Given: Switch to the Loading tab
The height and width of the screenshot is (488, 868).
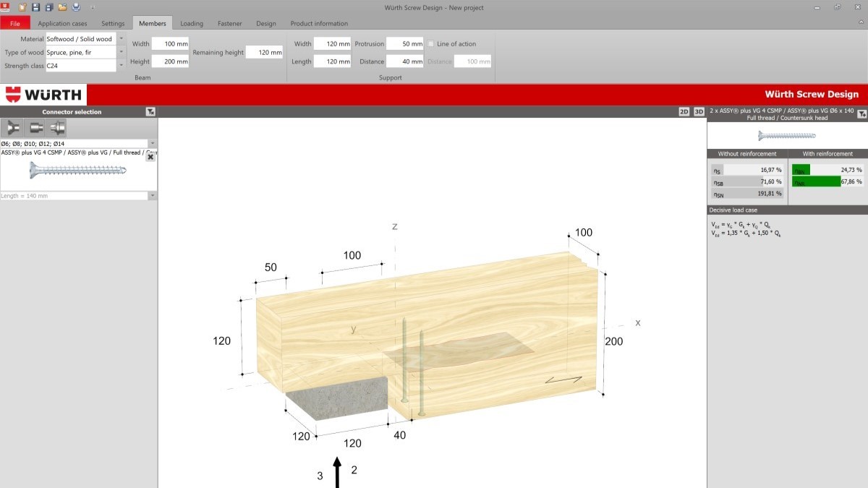Looking at the screenshot, I should [192, 23].
